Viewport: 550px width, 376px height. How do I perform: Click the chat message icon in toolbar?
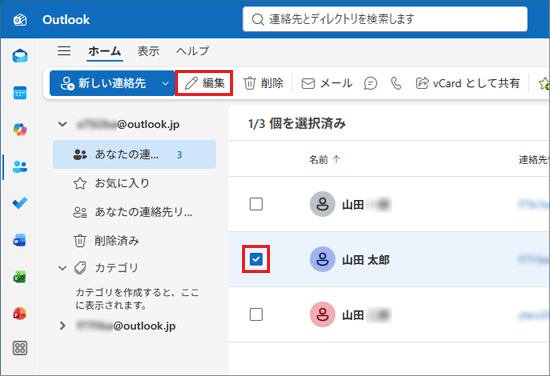(370, 83)
